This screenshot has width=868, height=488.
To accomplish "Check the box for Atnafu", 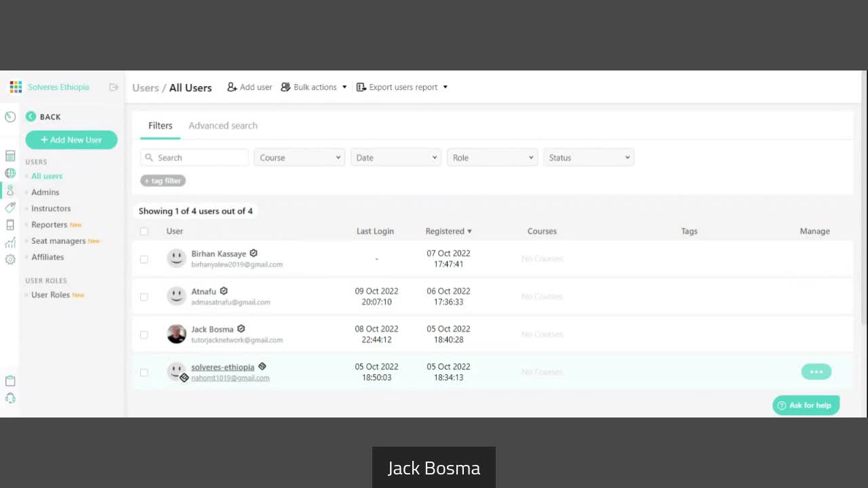I will (144, 297).
